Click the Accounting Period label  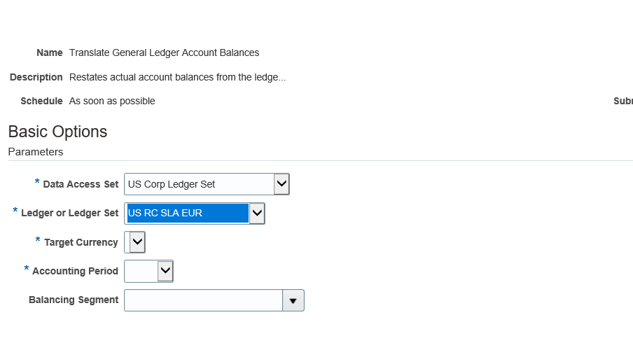[x=75, y=271]
